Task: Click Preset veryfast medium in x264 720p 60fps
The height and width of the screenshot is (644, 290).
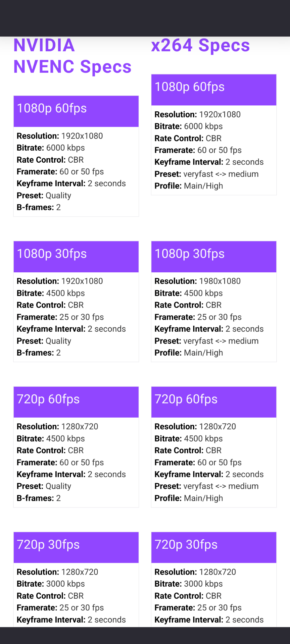Action: (x=206, y=486)
